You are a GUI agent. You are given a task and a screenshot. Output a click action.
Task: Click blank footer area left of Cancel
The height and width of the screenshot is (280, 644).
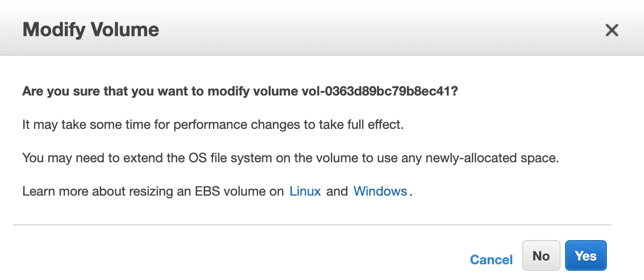232,257
